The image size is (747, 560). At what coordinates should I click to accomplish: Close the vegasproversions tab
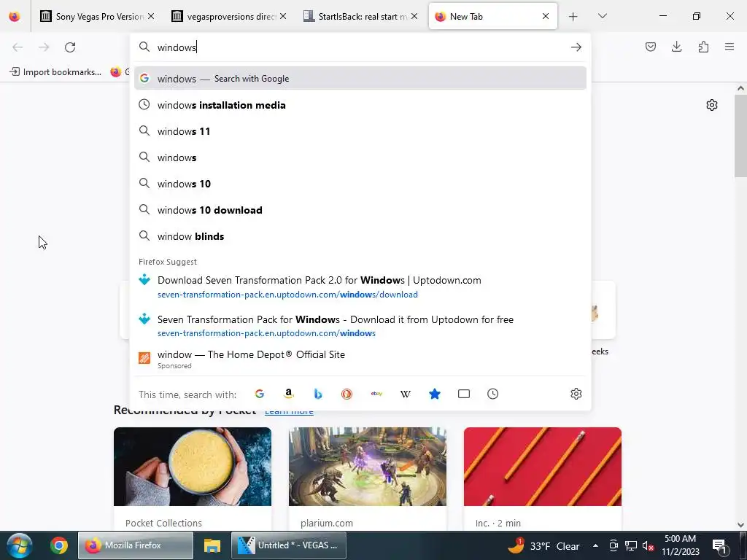click(x=283, y=16)
